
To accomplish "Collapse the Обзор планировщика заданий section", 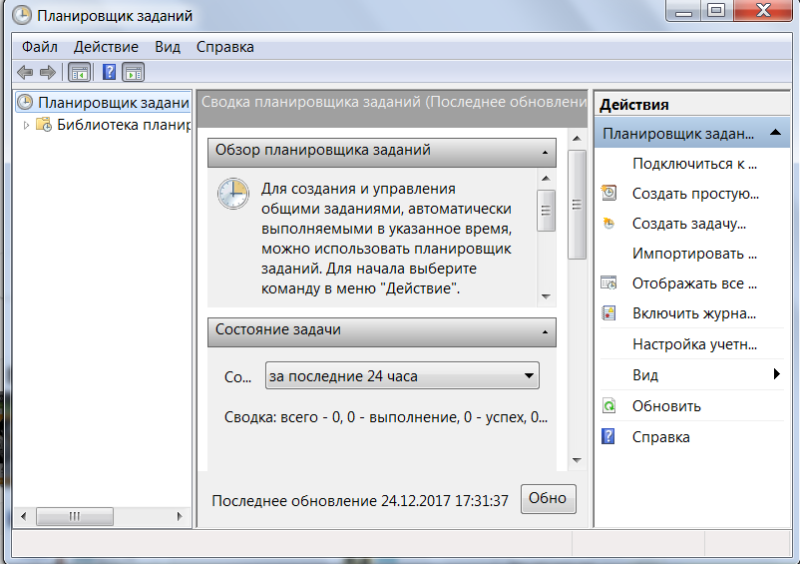I will coord(545,152).
